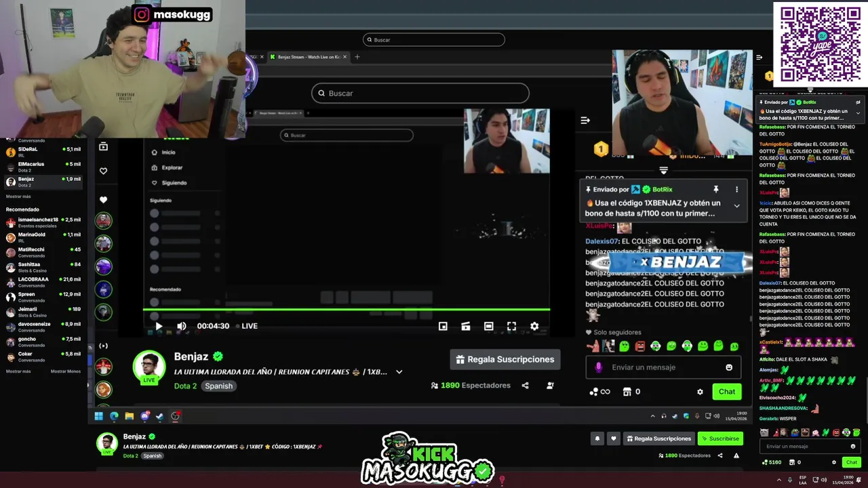The height and width of the screenshot is (488, 868).
Task: Click Regala Suscripciones beside Suscribirse
Action: (658, 439)
